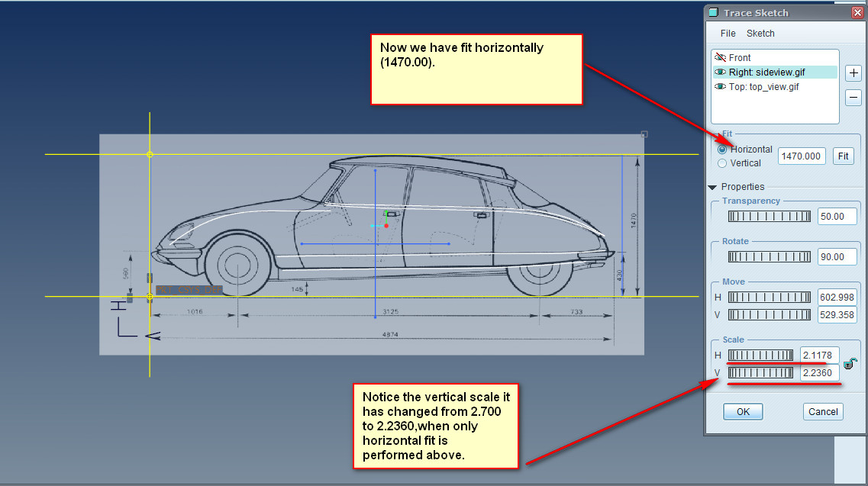Viewport: 868px width, 486px height.
Task: Click the upper yellow guide intersection point
Action: 150,154
